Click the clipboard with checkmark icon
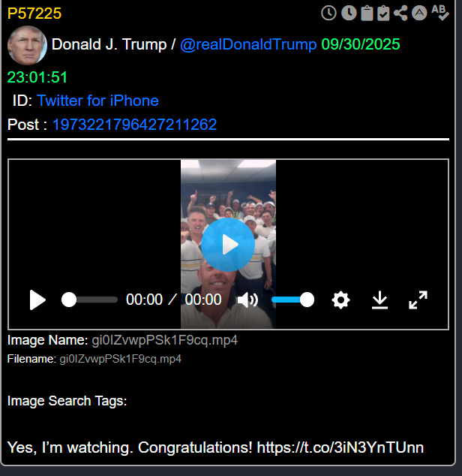Viewport: 462px width, 476px height. click(x=383, y=13)
